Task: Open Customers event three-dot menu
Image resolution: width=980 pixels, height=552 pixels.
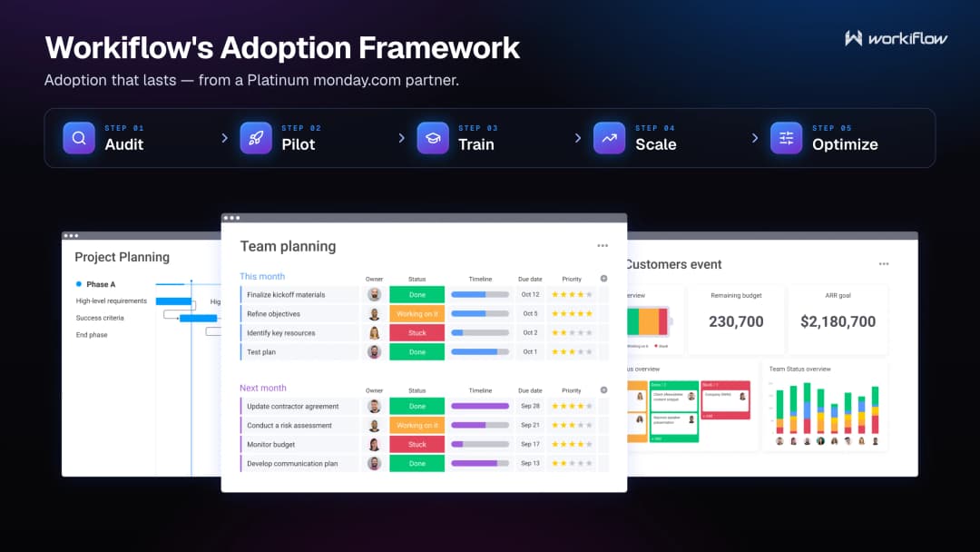Action: coord(884,264)
